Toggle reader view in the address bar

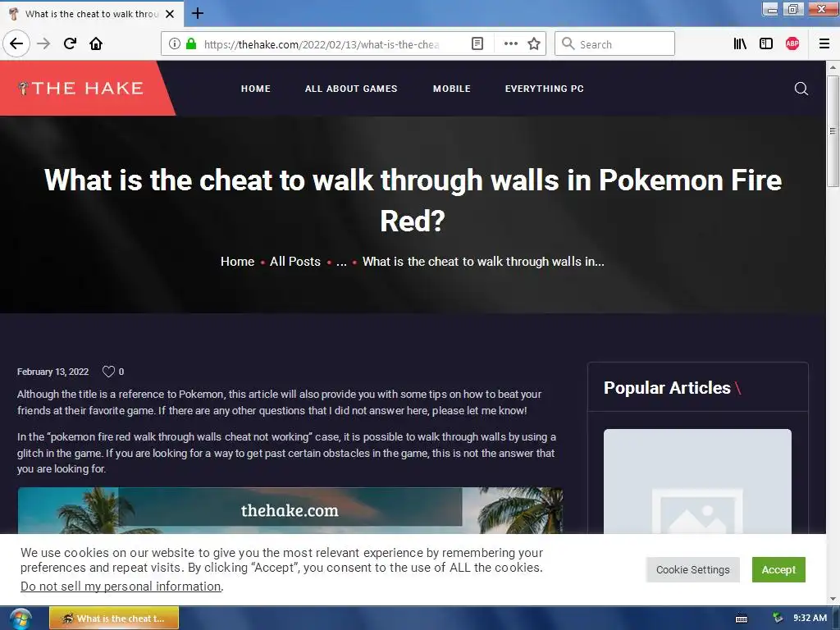coord(477,43)
